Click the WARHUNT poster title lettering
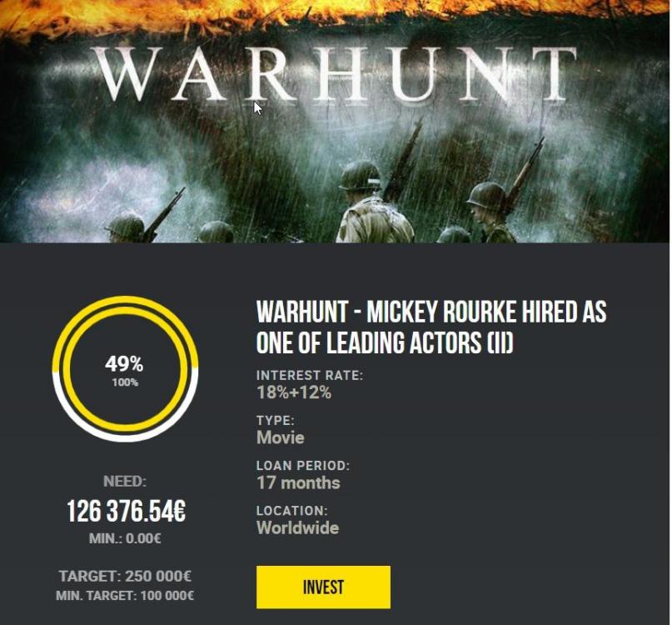Image resolution: width=672 pixels, height=625 pixels. click(335, 74)
